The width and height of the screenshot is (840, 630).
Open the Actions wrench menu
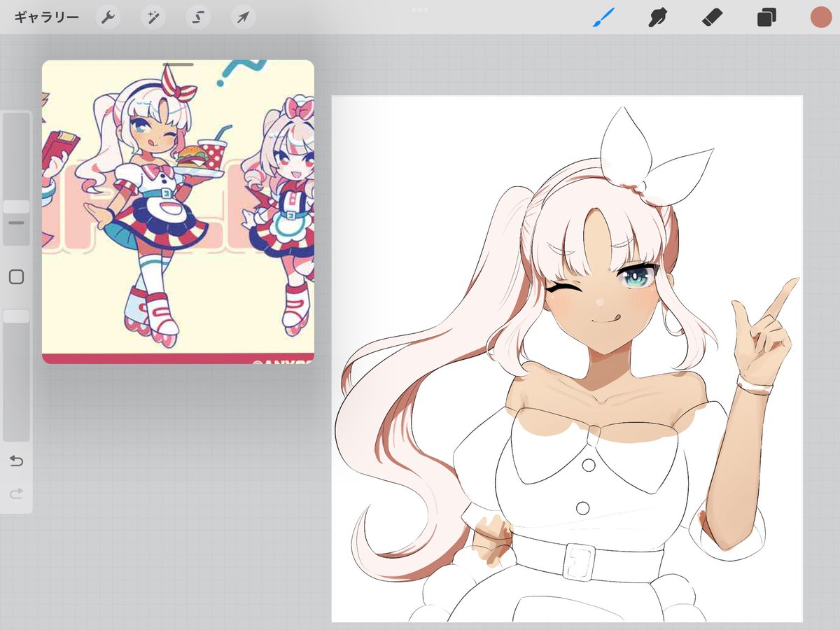pyautogui.click(x=108, y=17)
